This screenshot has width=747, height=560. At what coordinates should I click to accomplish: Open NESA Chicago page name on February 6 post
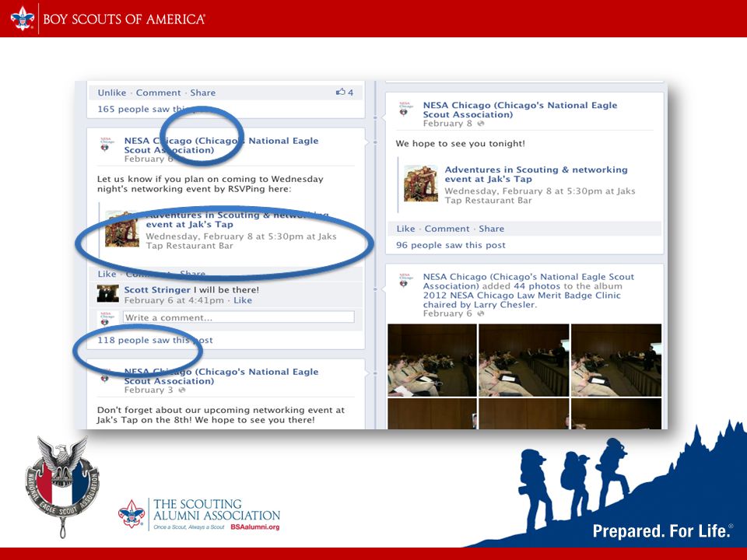pyautogui.click(x=221, y=145)
